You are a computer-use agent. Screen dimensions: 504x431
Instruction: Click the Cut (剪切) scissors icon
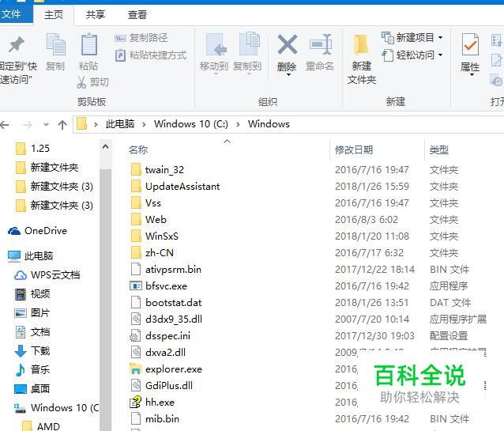[x=81, y=82]
